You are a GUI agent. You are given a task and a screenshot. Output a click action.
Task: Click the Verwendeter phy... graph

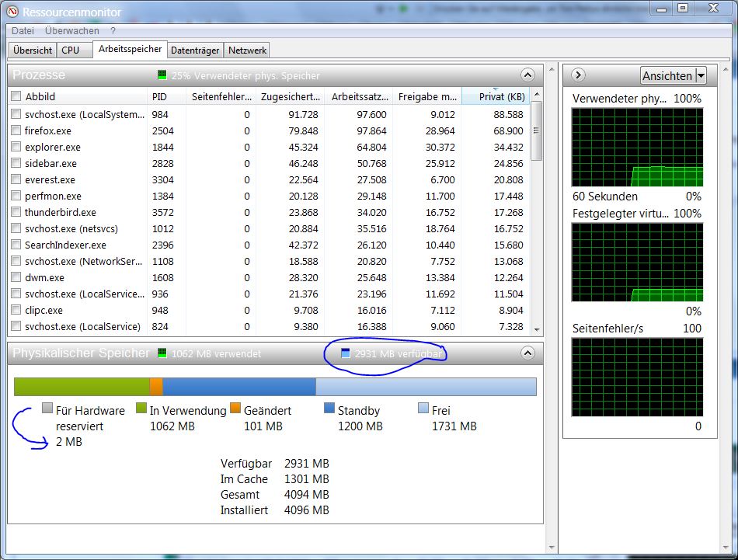(637, 148)
